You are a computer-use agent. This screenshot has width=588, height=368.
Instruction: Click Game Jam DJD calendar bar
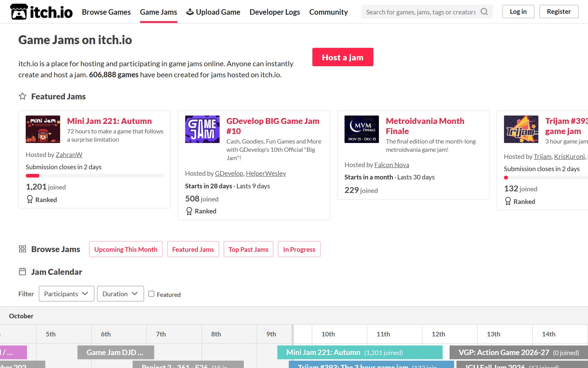[116, 352]
